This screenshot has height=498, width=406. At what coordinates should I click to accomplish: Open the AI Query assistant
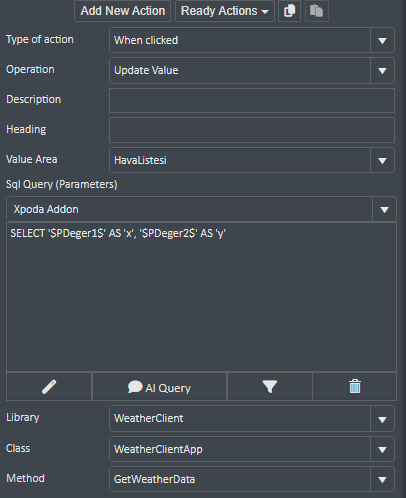159,387
